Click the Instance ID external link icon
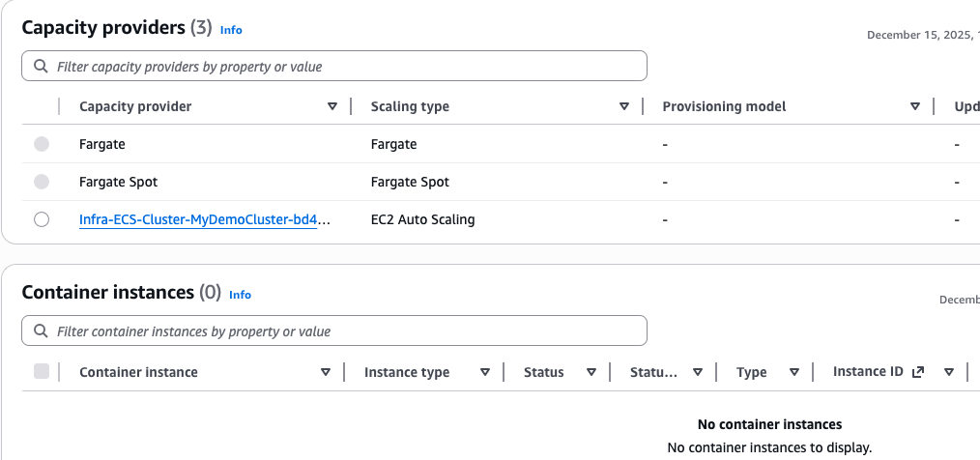Screen dimensions: 980x460 coord(918,372)
